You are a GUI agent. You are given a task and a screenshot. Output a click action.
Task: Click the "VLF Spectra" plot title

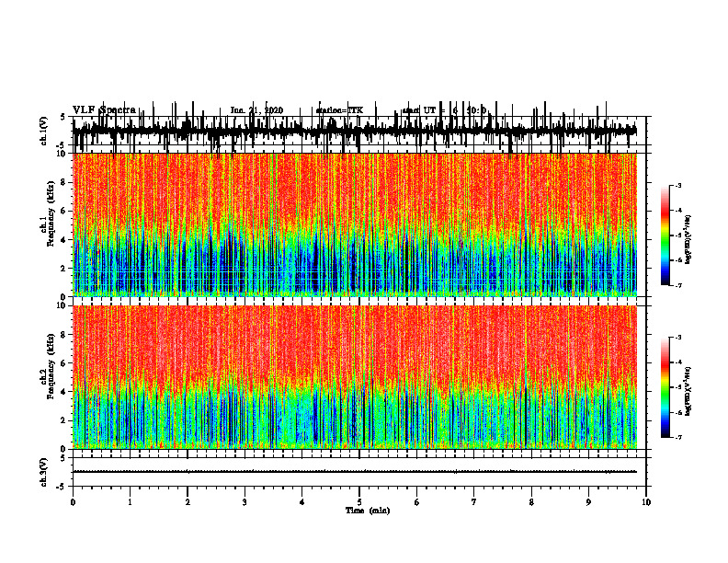click(104, 109)
